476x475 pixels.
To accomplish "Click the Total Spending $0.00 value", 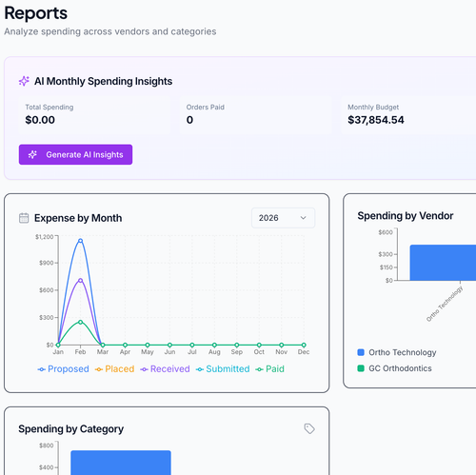I will [40, 120].
